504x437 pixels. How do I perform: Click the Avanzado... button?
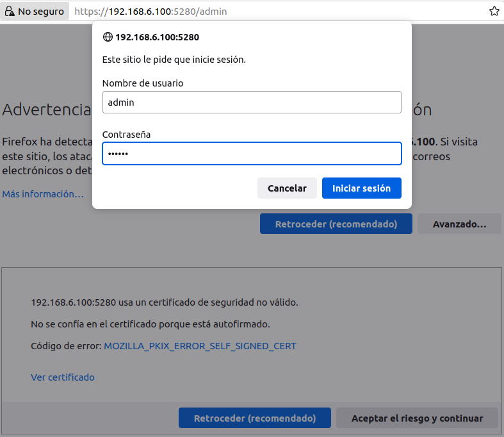(x=459, y=224)
